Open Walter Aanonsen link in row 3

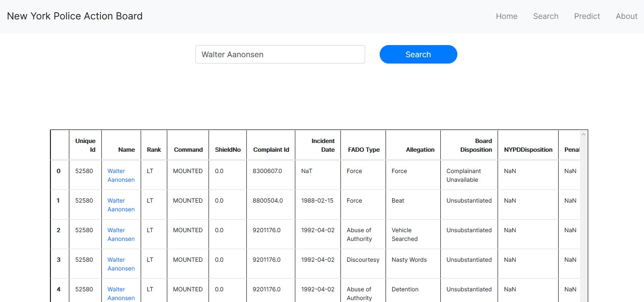(x=121, y=264)
